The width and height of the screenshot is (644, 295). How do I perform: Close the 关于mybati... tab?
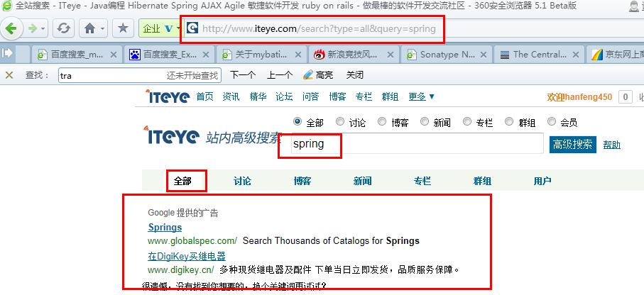pyautogui.click(x=298, y=55)
